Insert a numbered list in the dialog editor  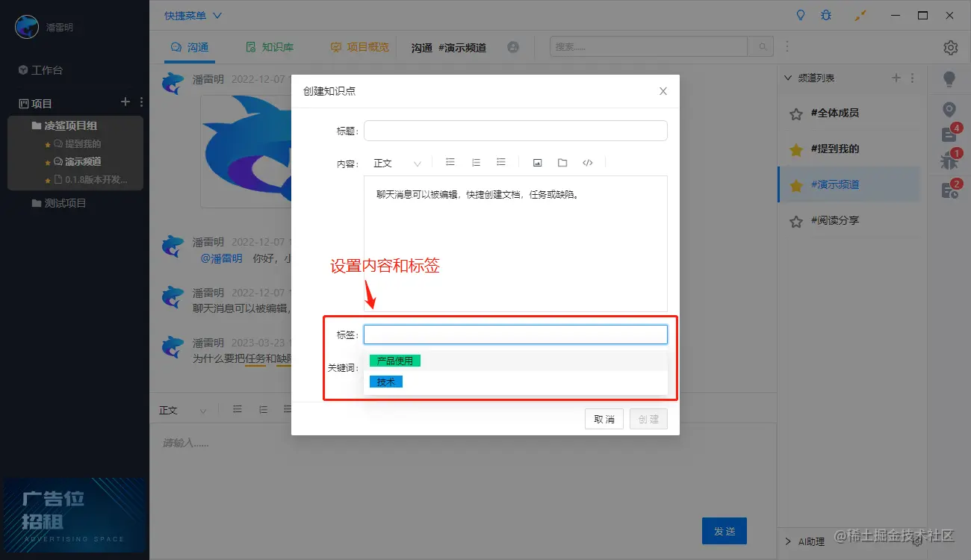pyautogui.click(x=476, y=163)
